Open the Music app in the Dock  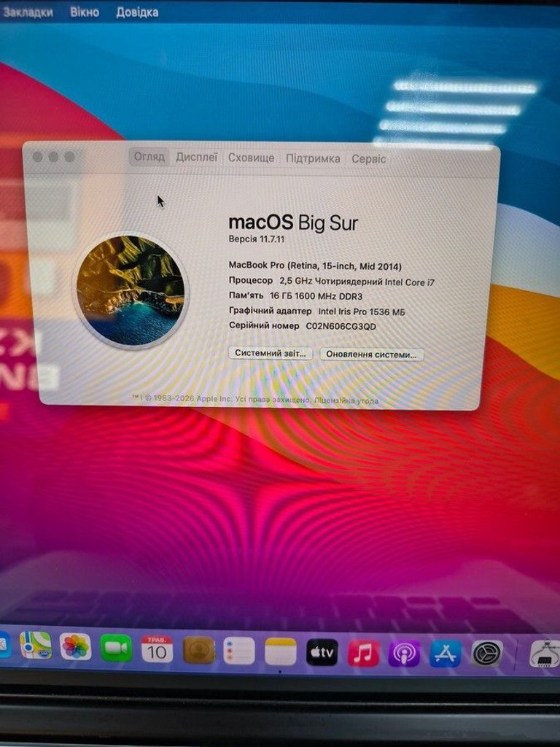coord(363,653)
